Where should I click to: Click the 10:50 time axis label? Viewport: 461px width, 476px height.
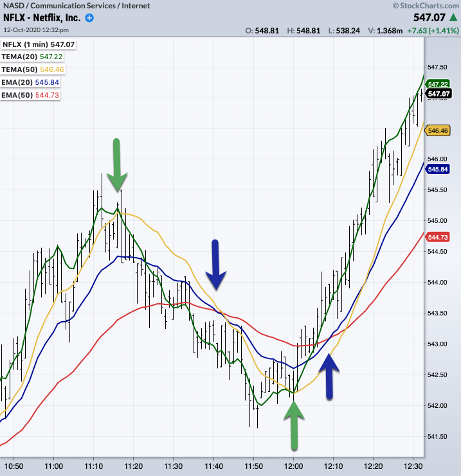[14, 466]
